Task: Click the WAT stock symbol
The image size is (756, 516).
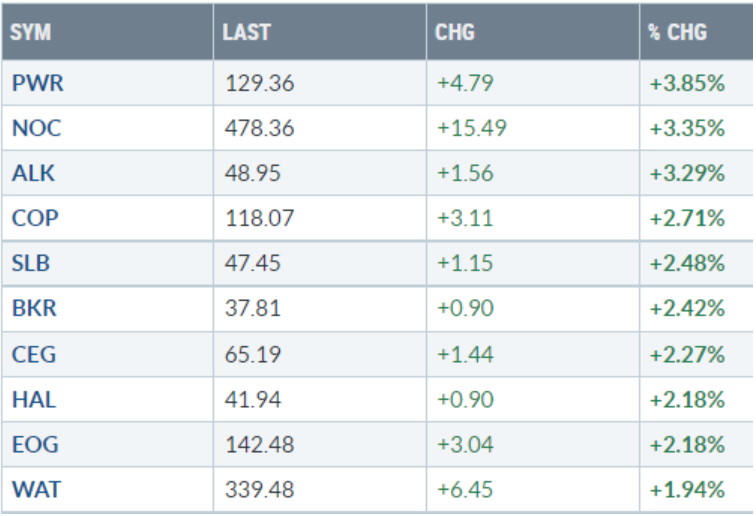Action: [35, 490]
